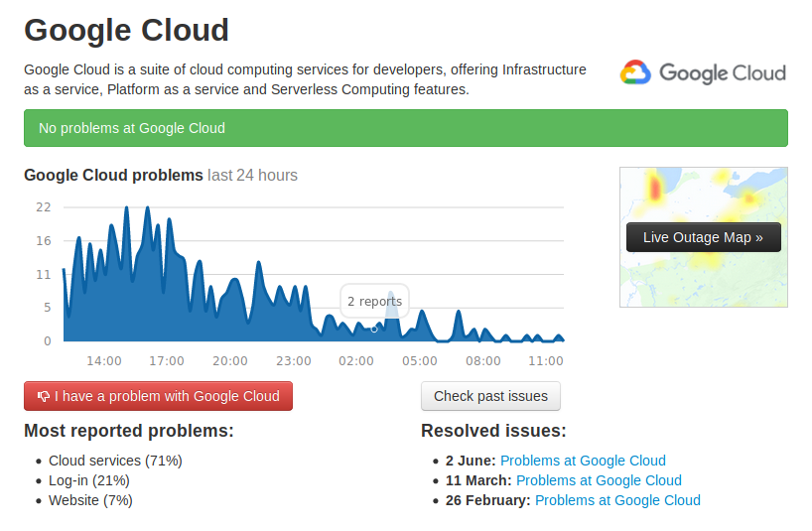Click the '14:00' time axis label
This screenshot has height=531, width=812.
pos(103,361)
